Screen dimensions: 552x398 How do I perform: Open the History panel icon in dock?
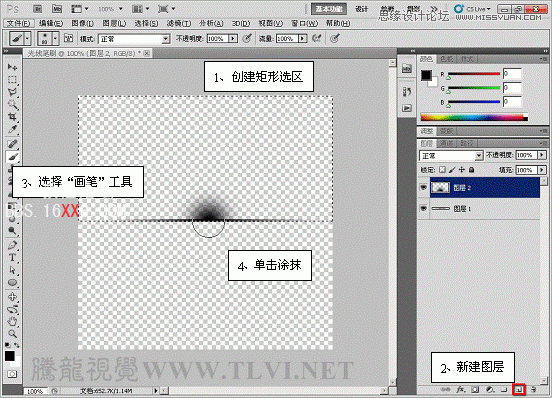click(x=407, y=92)
